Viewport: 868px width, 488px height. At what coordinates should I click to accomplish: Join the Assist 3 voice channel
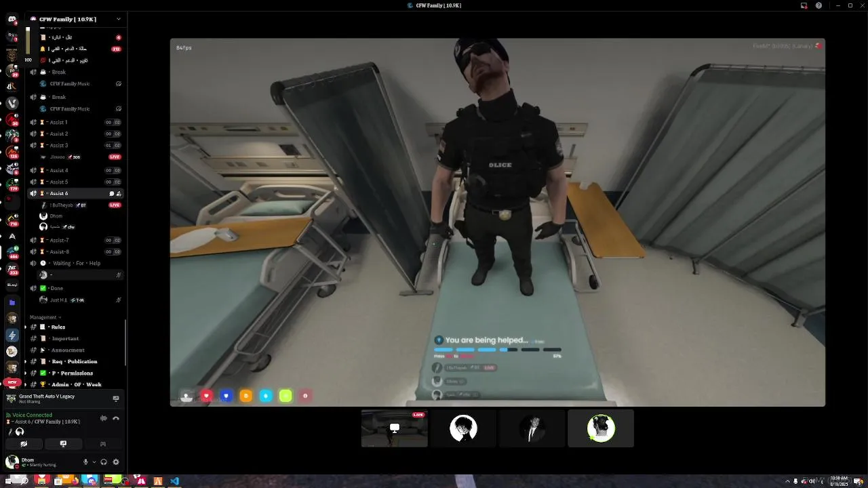click(x=75, y=145)
